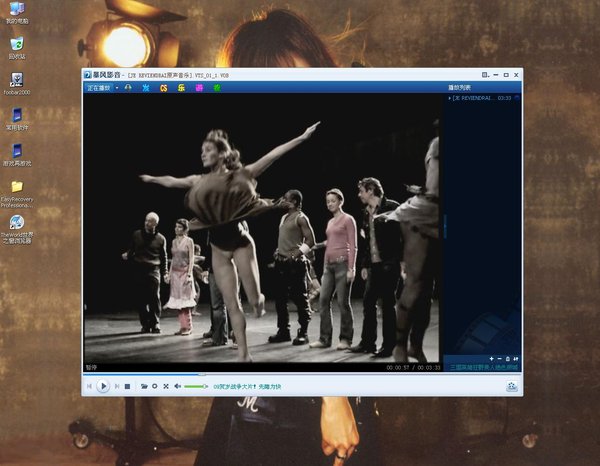The width and height of the screenshot is (600, 466).
Task: Click the circular record/loop icon
Action: [155, 386]
